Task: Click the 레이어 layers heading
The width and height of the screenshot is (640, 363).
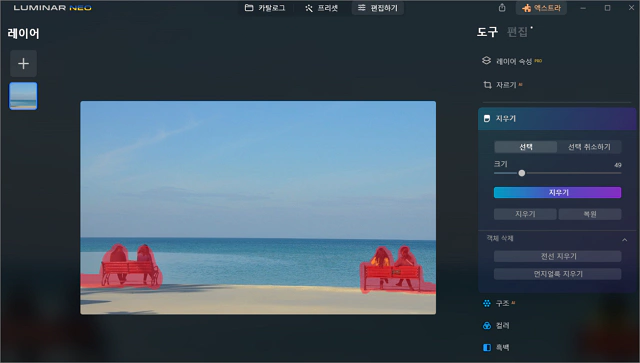Action: (x=23, y=33)
